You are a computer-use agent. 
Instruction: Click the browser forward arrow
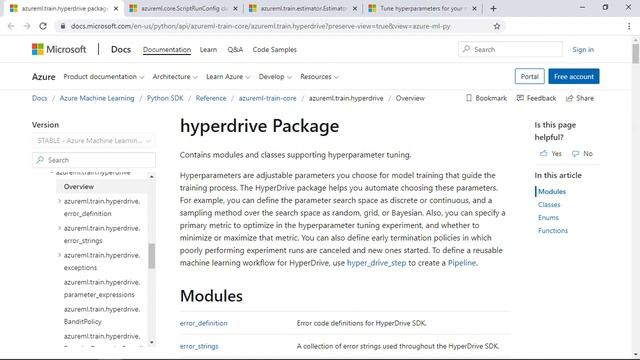(27, 26)
